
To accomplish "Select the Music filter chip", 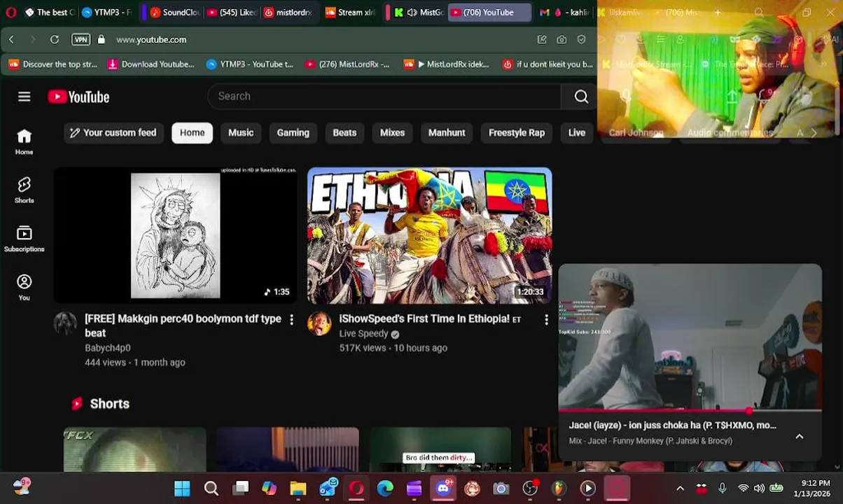I will (241, 133).
